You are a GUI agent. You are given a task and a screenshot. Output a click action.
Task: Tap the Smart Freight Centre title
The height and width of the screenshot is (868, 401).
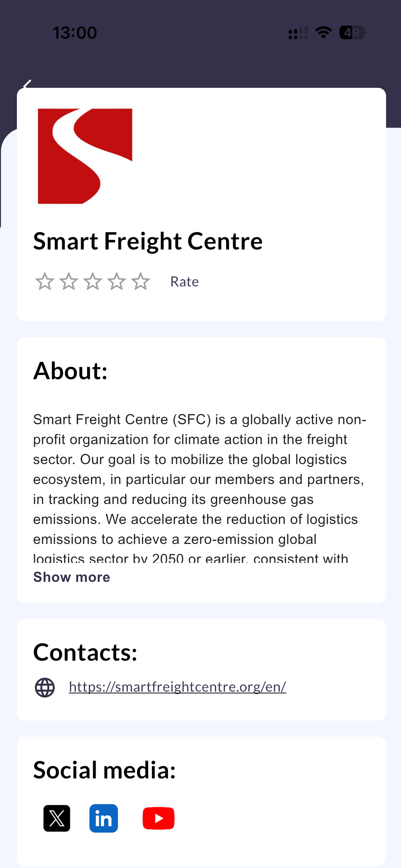(148, 241)
